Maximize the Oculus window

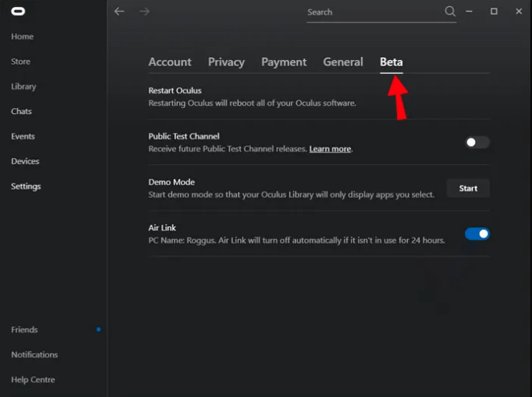494,12
